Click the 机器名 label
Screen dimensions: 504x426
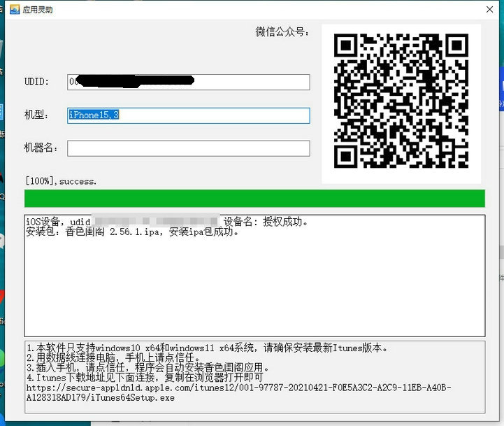pos(41,148)
